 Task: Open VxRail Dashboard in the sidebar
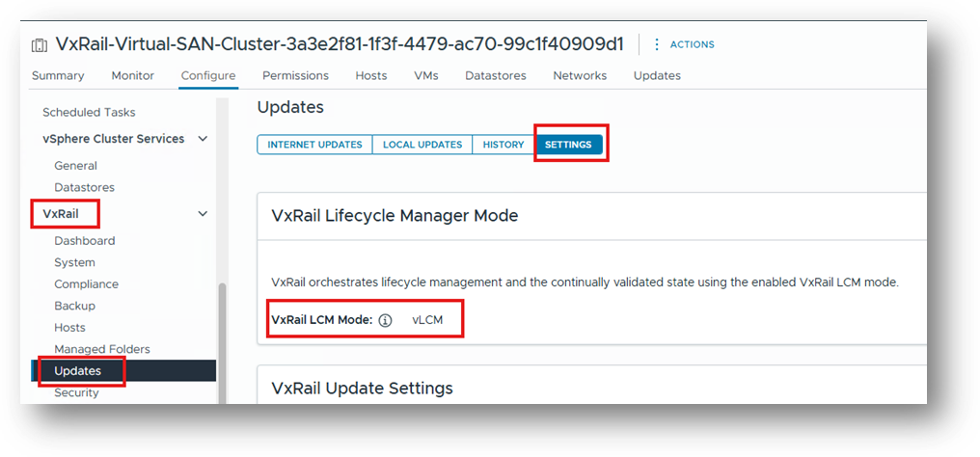pyautogui.click(x=84, y=241)
